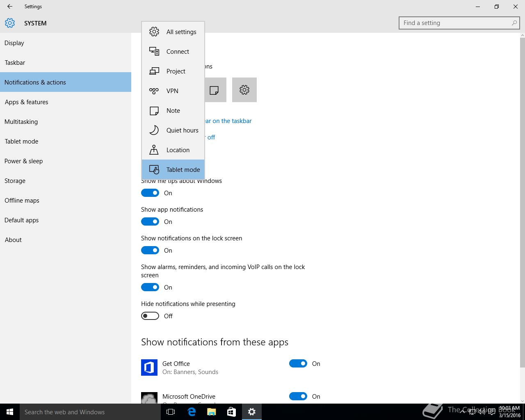Screen dimensions: 525x420
Task: Open Storage settings
Action: coord(66,180)
